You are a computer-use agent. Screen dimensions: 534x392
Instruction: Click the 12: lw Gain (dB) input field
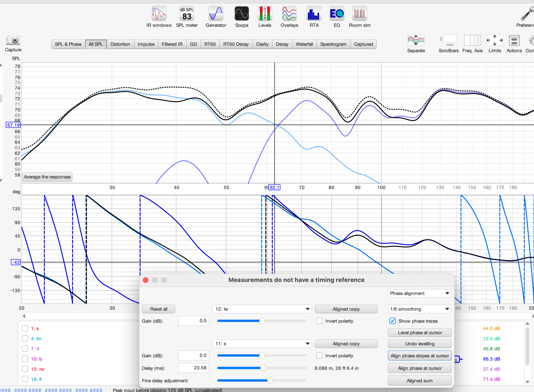[193, 321]
